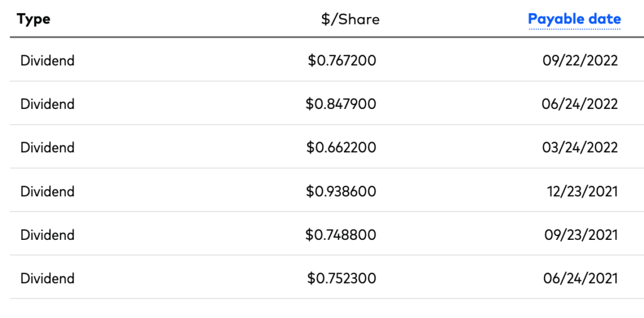Click Dividend label in the 03/24/2022 row
This screenshot has width=644, height=318.
tap(47, 147)
